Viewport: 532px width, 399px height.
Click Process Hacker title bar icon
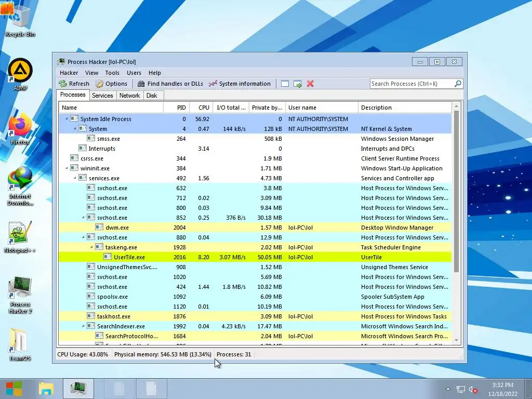point(61,61)
